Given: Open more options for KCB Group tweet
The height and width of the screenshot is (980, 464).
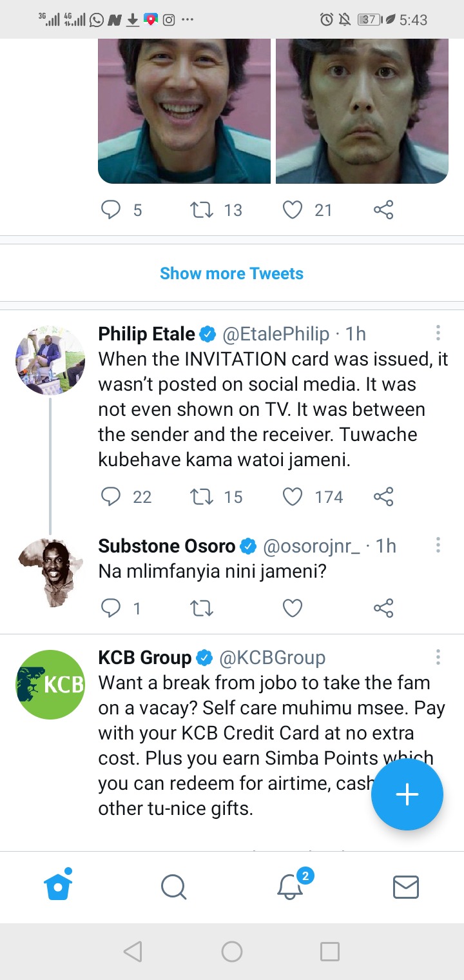Looking at the screenshot, I should pyautogui.click(x=438, y=657).
